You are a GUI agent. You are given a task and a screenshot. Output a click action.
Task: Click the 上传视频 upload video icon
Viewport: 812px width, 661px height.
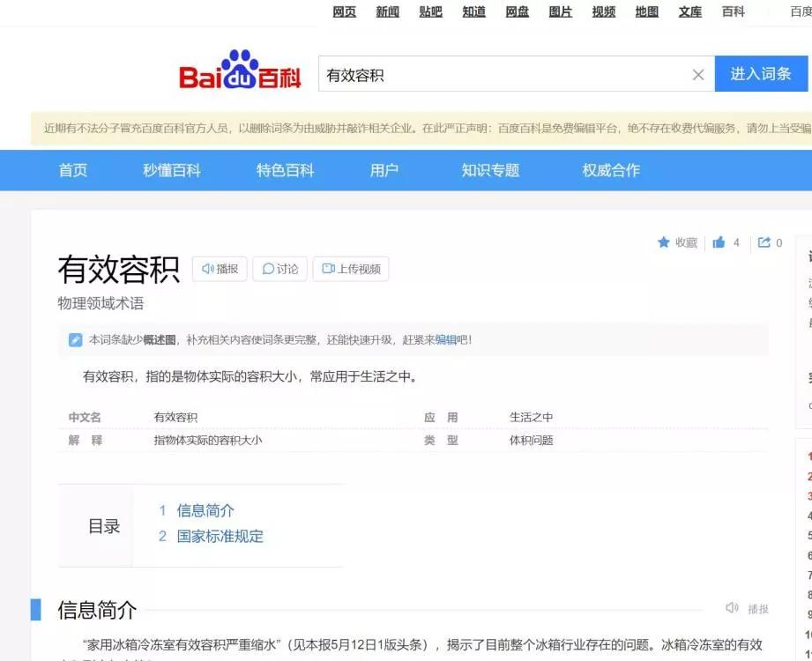352,269
